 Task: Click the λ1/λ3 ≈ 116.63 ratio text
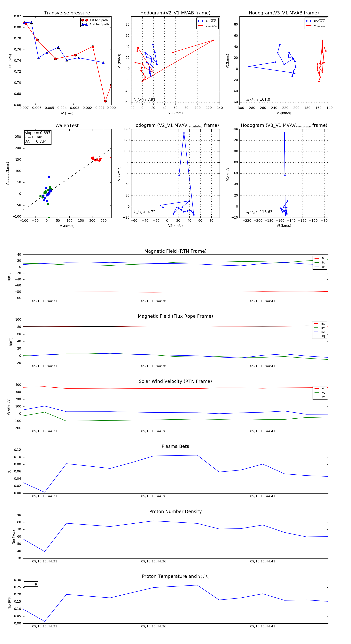coord(259,212)
